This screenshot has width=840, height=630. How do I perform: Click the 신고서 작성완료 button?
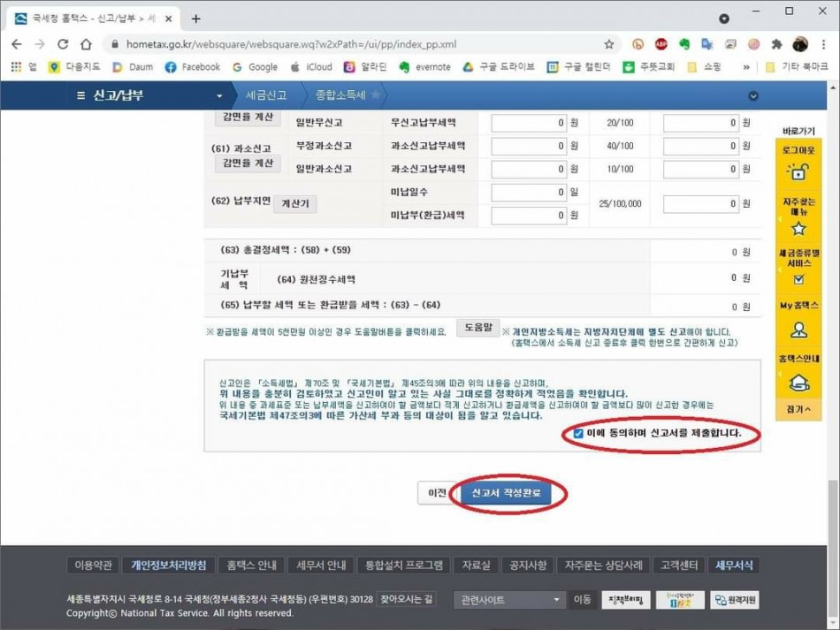505,494
